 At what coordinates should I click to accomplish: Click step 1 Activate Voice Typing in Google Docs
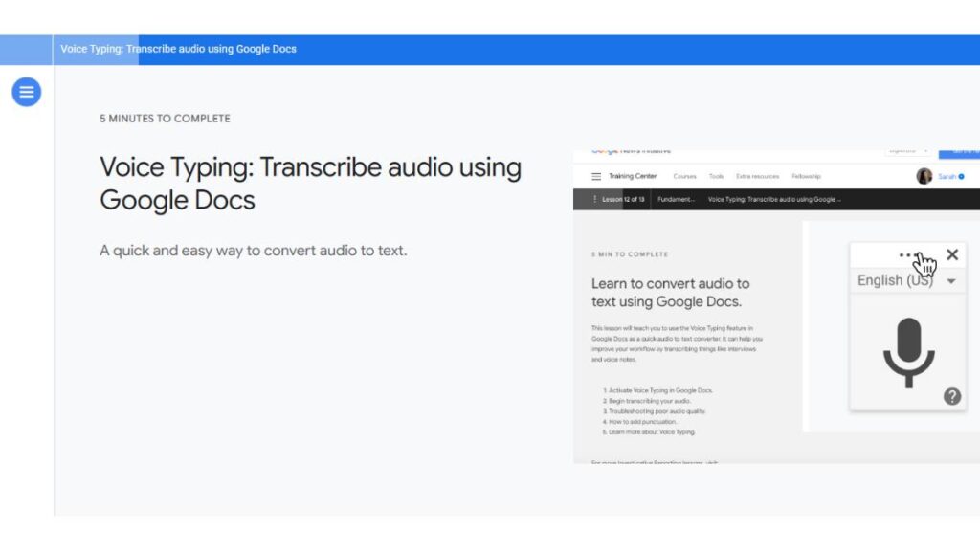(x=657, y=390)
